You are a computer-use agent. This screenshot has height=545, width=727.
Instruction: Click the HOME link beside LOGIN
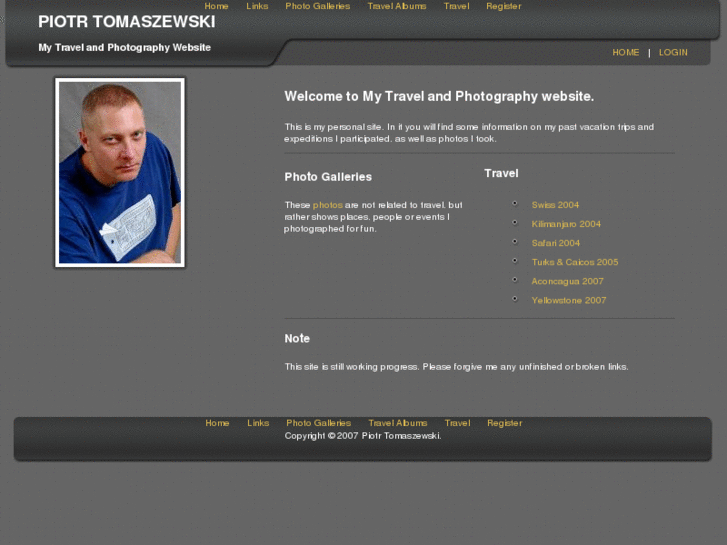pyautogui.click(x=625, y=52)
